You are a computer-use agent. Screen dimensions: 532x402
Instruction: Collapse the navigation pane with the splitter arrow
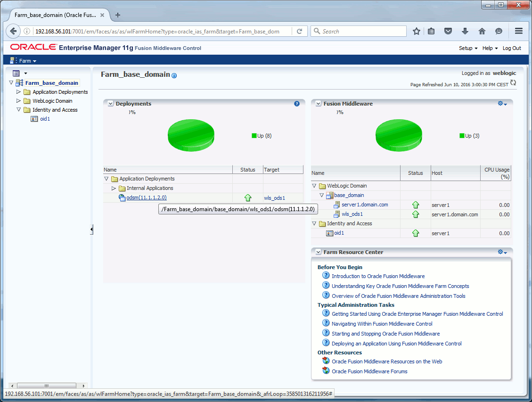pyautogui.click(x=91, y=230)
